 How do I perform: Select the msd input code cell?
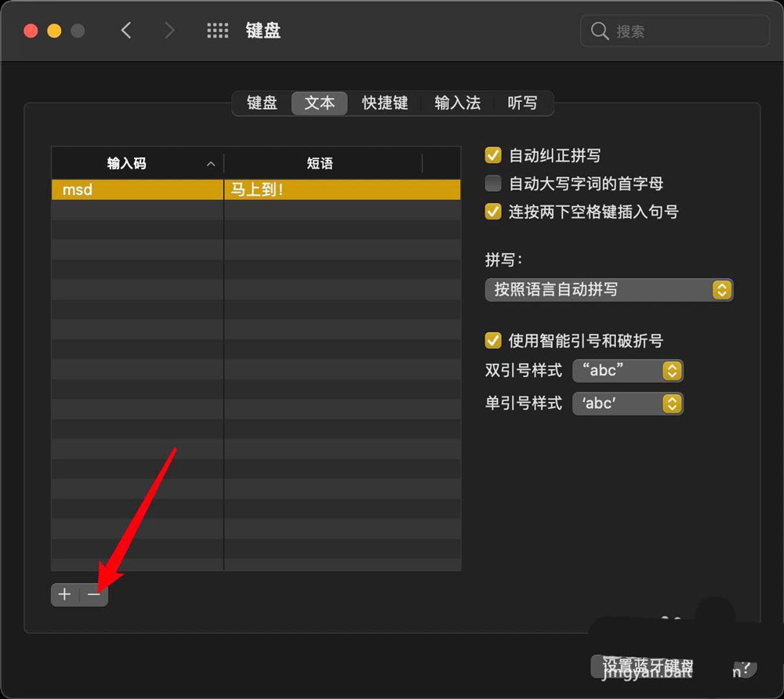coord(137,190)
